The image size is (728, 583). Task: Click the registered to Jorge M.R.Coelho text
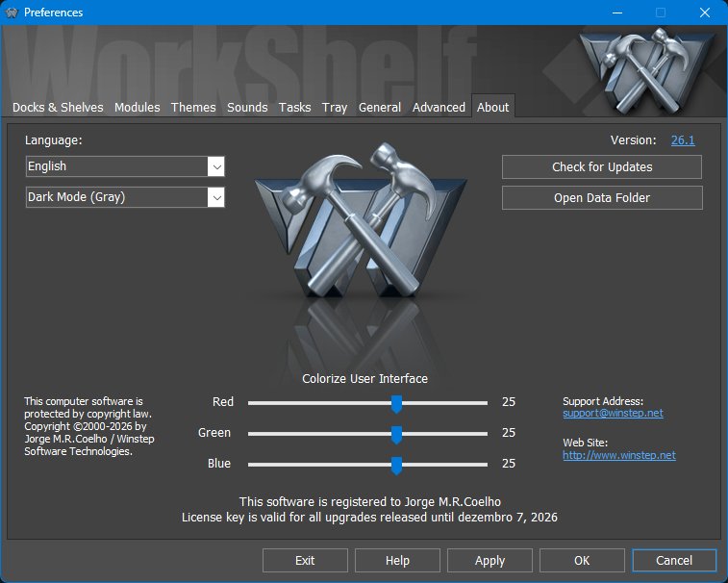coord(370,501)
